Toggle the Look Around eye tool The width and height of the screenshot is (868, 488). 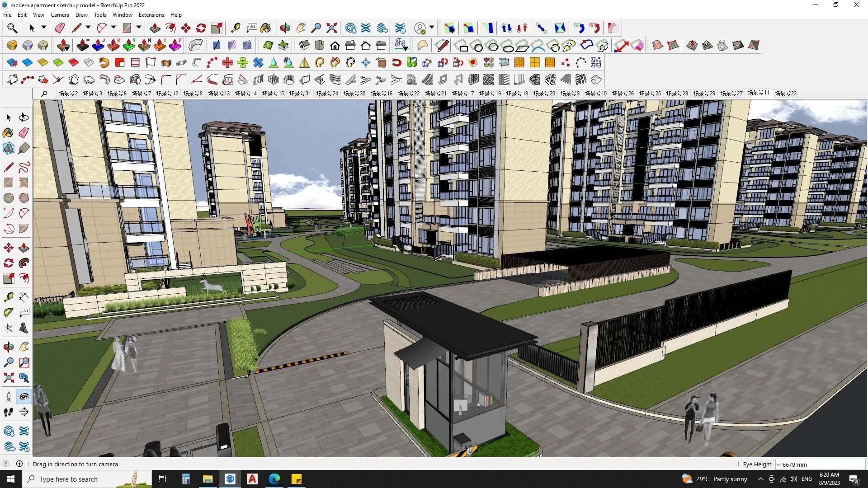(x=24, y=397)
